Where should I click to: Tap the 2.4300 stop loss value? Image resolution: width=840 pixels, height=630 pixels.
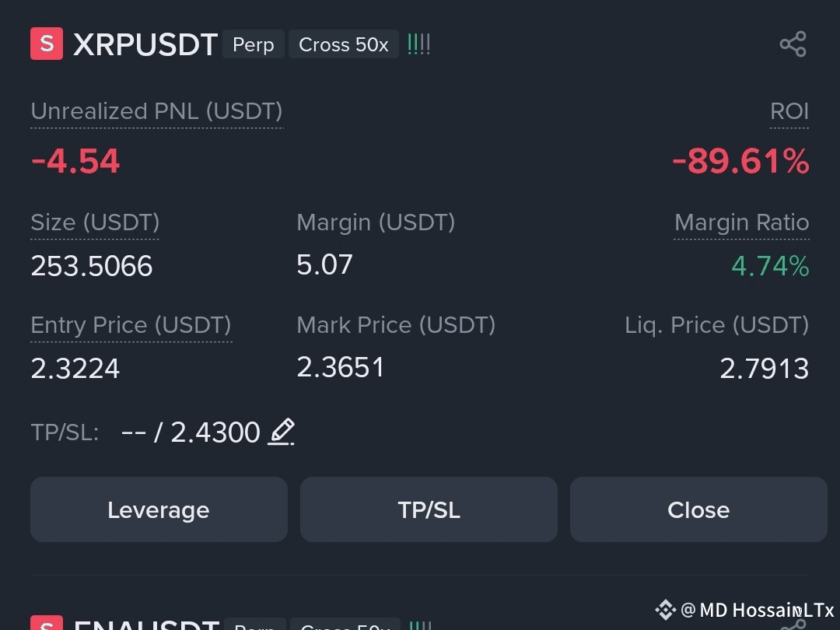[215, 432]
